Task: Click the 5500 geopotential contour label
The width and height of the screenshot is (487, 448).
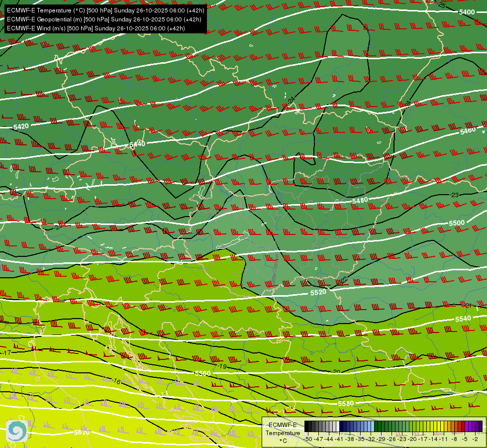Action: (x=457, y=223)
